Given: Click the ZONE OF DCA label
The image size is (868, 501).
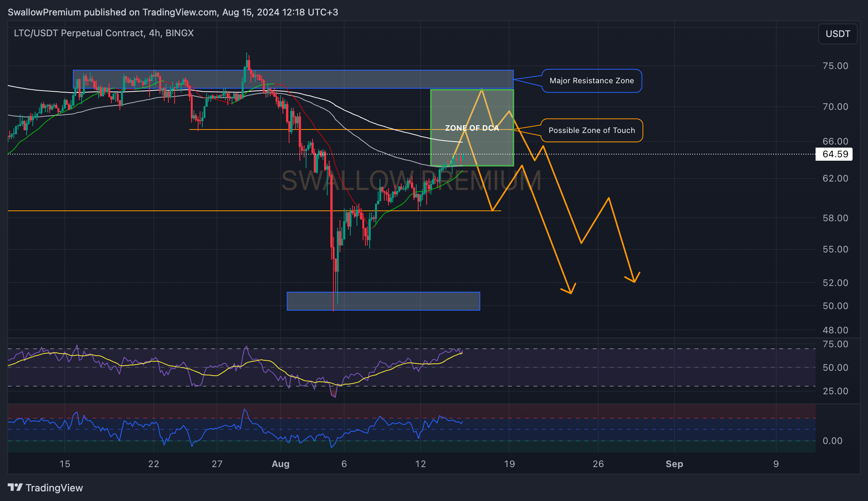Looking at the screenshot, I should (x=472, y=128).
